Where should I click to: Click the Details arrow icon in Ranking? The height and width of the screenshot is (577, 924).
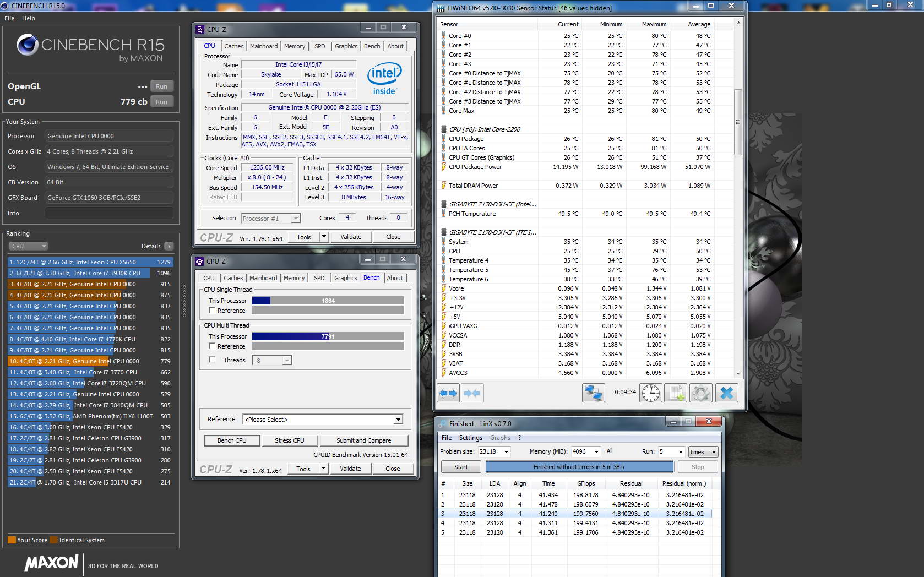click(x=169, y=246)
